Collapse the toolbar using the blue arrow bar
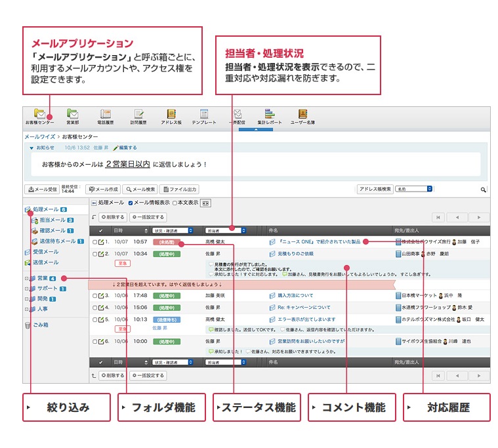 click(256, 129)
